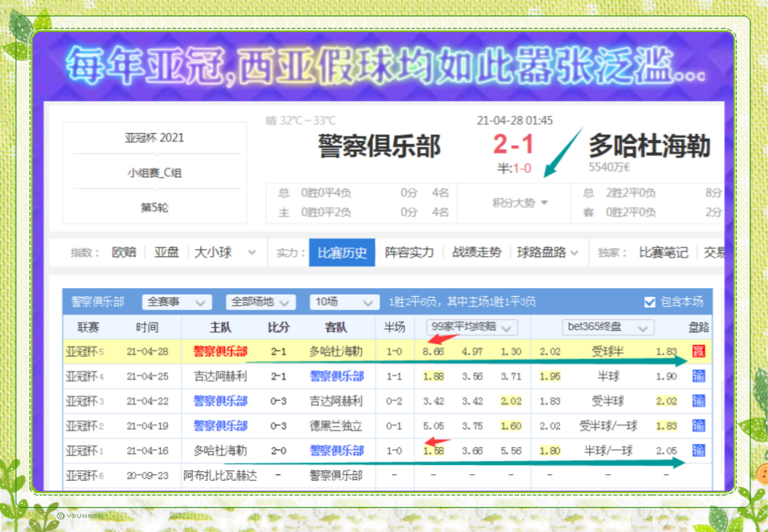Click the large 多哈杜海勒 team heading
Image resolution: width=768 pixels, height=532 pixels.
point(650,146)
